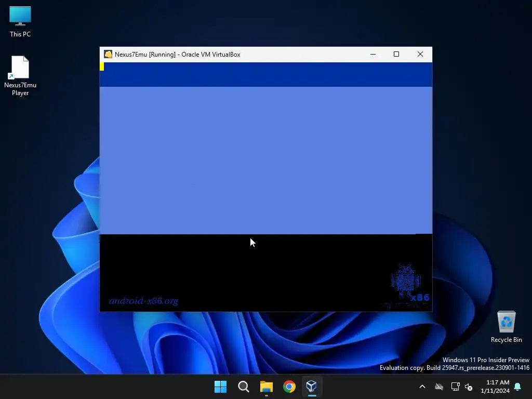Open the taskbar Search
This screenshot has width=532, height=399.
click(243, 387)
